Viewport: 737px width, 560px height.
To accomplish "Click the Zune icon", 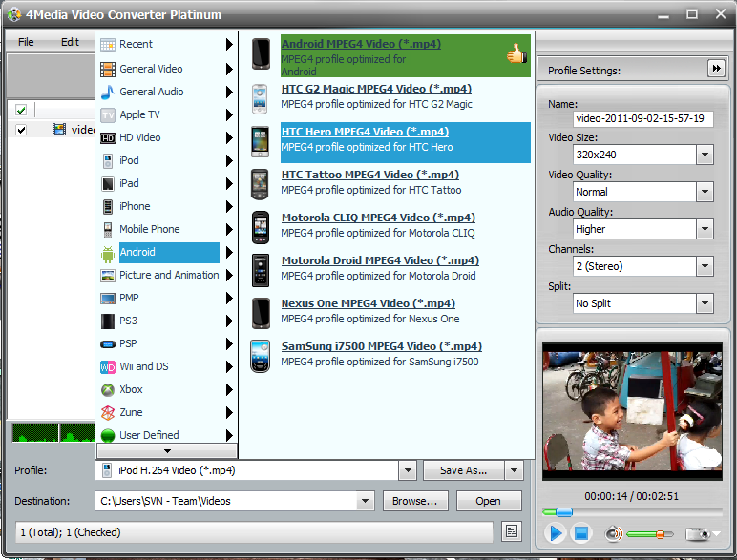I will (x=108, y=413).
